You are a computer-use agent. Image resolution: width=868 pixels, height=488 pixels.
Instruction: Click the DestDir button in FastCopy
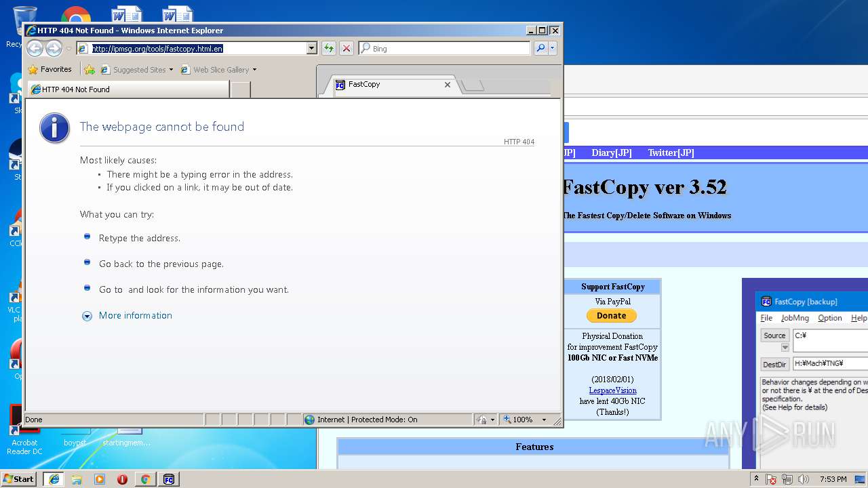click(774, 364)
